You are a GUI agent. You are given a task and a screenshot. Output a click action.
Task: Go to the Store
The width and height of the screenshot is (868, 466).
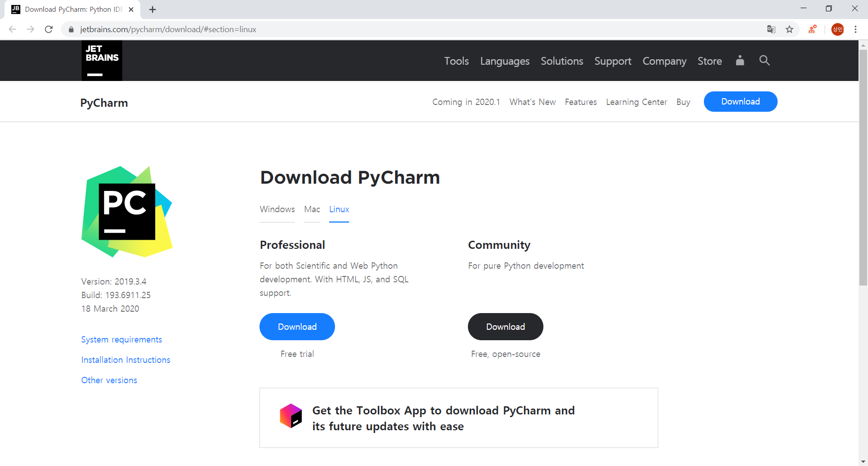coord(710,61)
